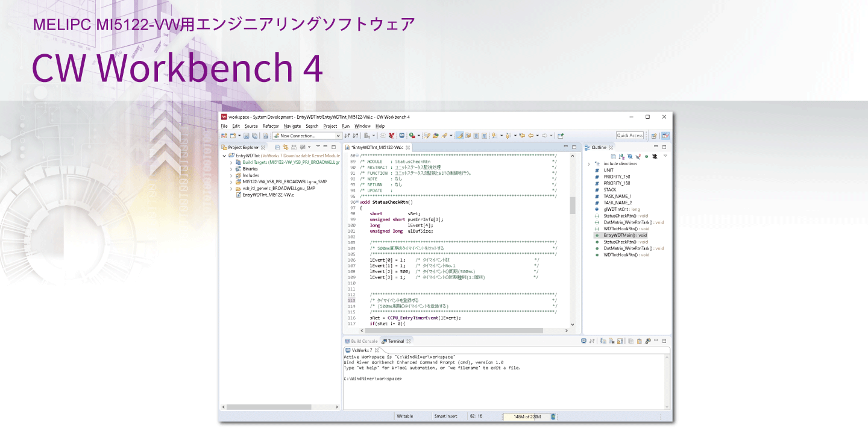The image size is (868, 434).
Task: Click Collapse All in Project Explorer toolbar
Action: [277, 147]
